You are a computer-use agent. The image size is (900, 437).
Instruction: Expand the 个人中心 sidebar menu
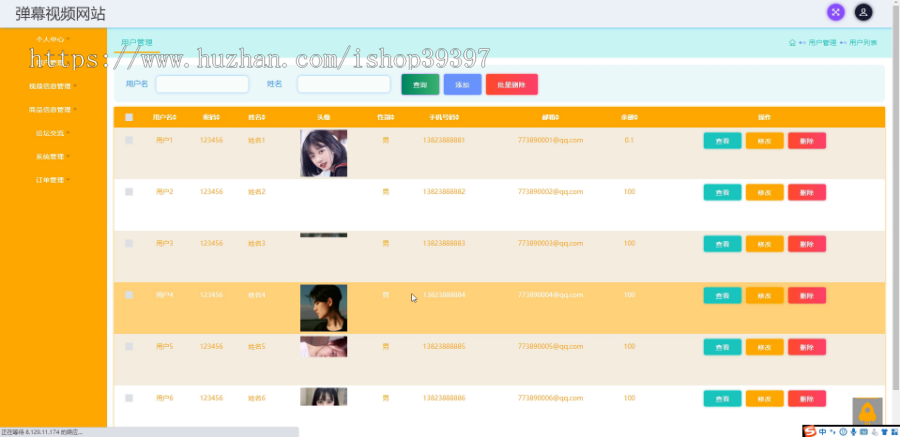point(53,40)
